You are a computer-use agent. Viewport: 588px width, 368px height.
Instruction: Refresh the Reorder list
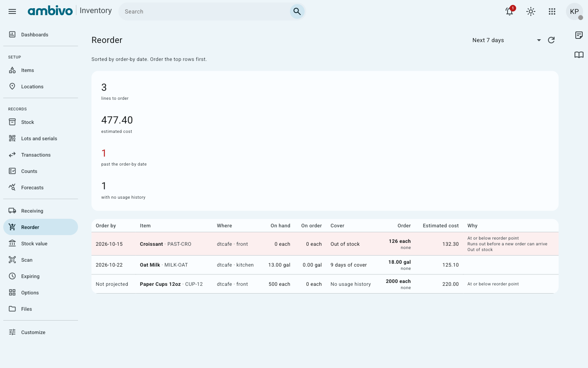(x=551, y=40)
